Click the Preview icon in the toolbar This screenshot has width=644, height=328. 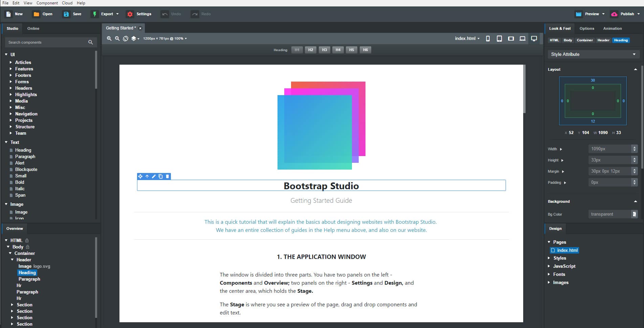click(x=579, y=14)
